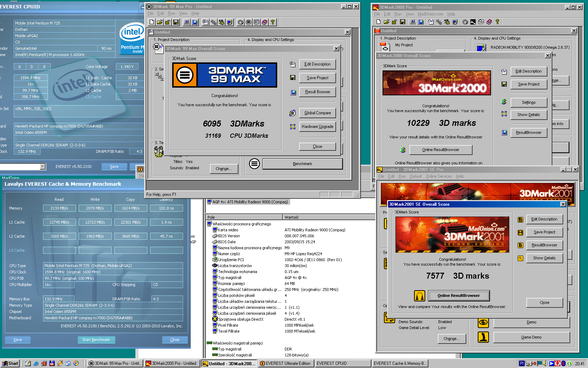Click globe icon beside Online ResultBrowser in 3DMark2000
This screenshot has height=368, width=588.
(x=403, y=150)
